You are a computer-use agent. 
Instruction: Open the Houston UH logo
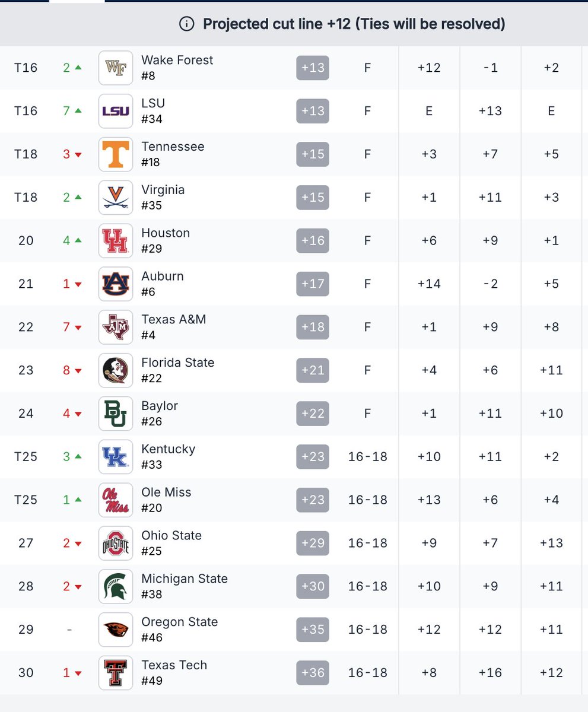(x=116, y=241)
